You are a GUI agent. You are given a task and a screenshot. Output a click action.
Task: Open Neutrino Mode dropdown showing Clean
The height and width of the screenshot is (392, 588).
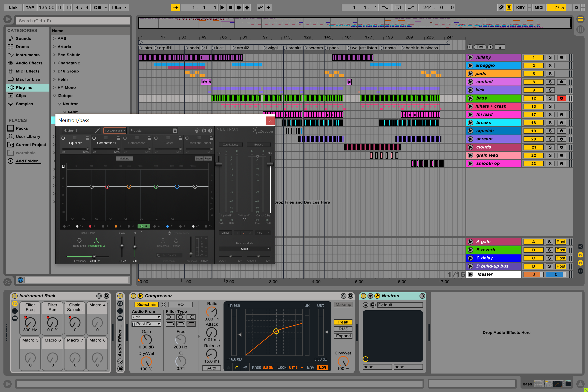click(x=244, y=249)
